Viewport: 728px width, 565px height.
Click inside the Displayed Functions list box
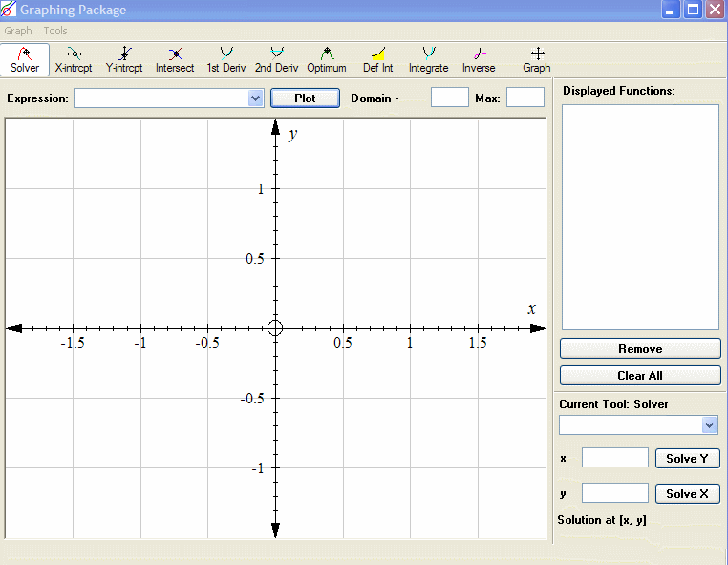(x=640, y=217)
